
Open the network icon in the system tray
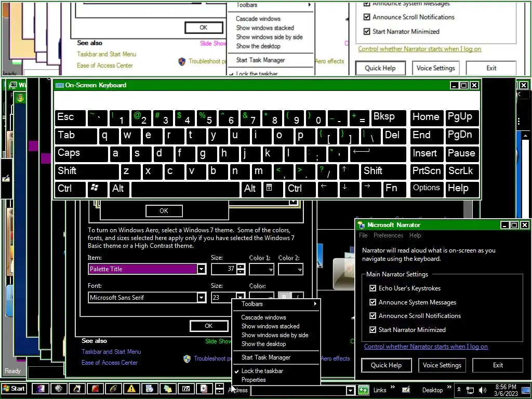coord(470,390)
